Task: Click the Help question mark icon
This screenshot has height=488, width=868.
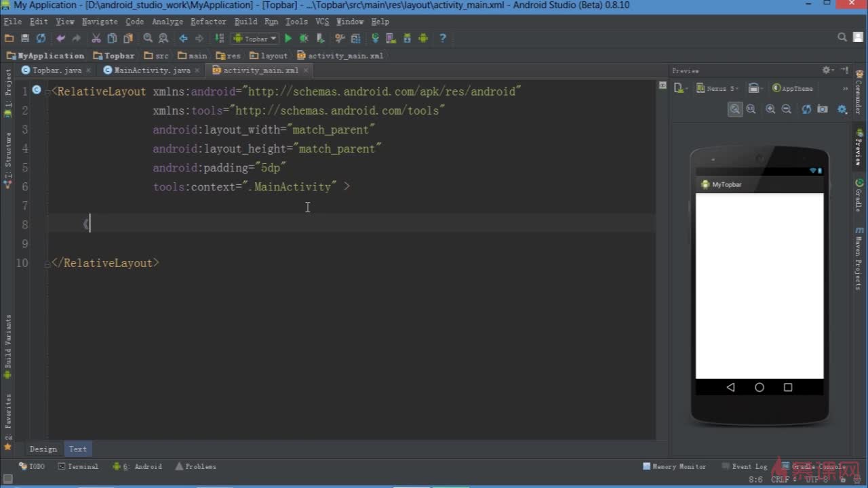Action: 443,38
